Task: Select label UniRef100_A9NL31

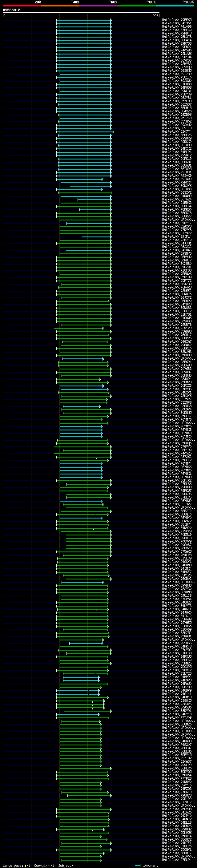Action: coord(176,91)
